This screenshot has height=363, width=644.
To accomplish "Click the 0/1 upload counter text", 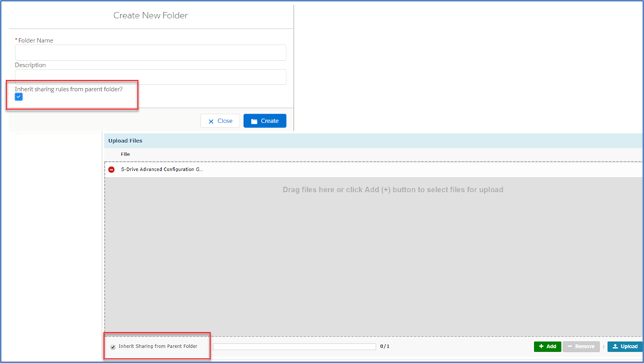I will [x=385, y=346].
